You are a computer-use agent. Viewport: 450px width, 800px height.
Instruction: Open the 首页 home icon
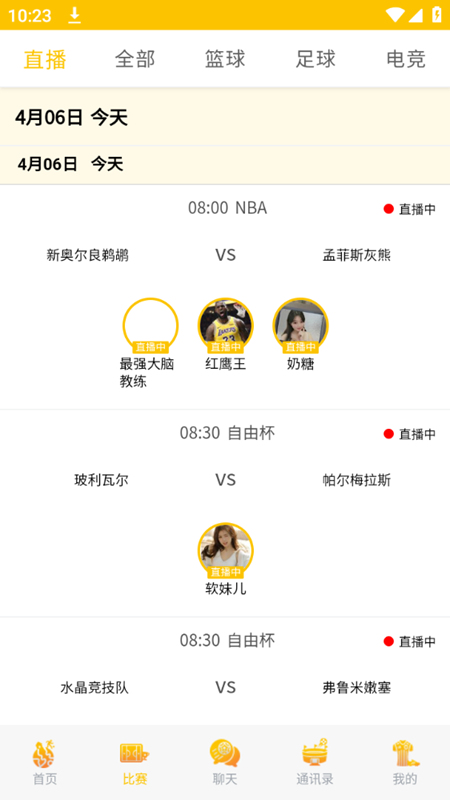45,762
